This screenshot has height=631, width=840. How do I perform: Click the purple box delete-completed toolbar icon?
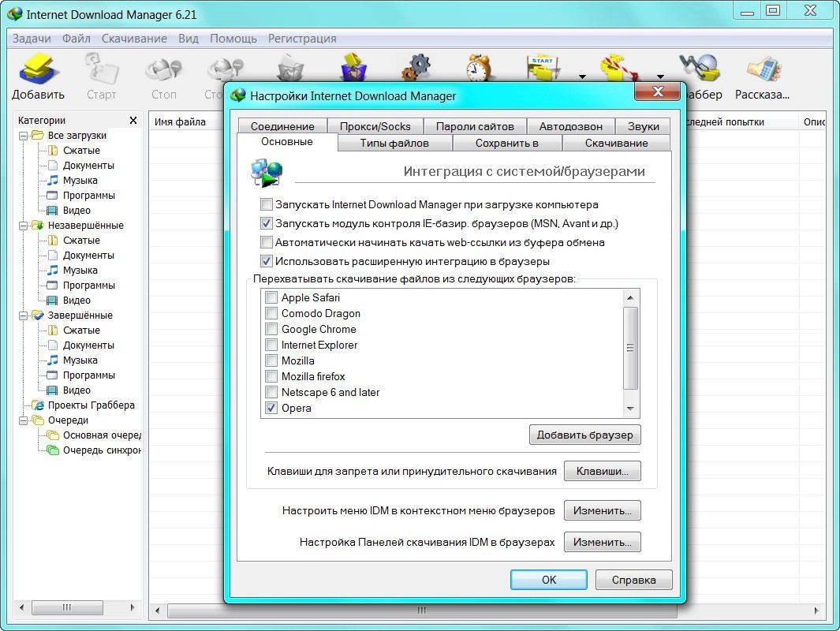tap(353, 66)
